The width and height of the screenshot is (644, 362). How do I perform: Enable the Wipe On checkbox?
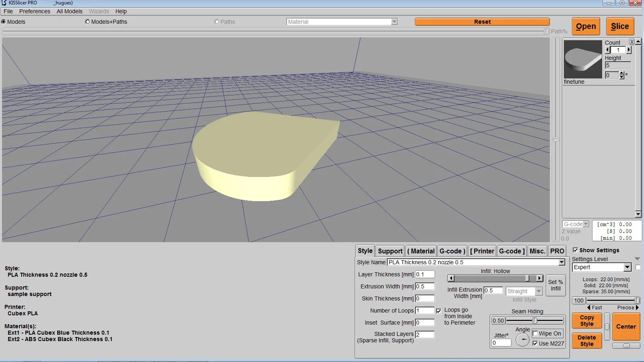click(x=535, y=333)
